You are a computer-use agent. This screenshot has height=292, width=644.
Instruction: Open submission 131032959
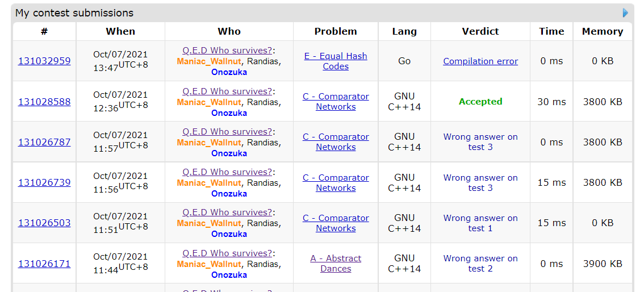[44, 61]
